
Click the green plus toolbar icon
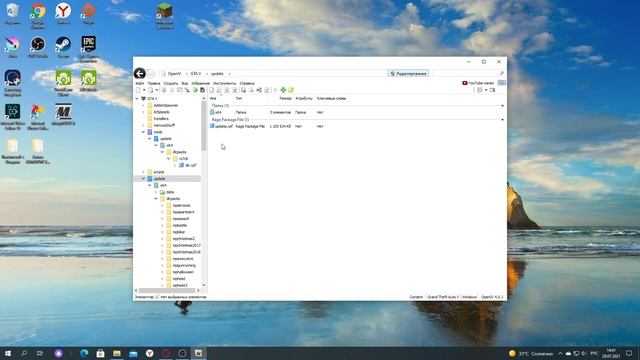coord(283,90)
